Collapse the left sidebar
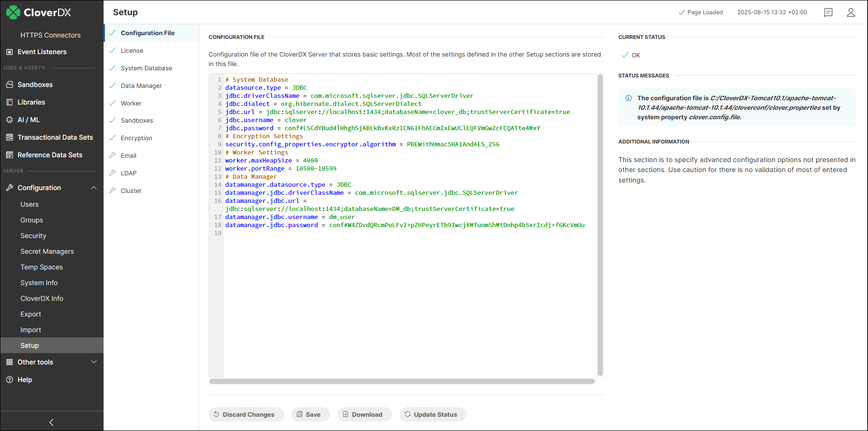The image size is (868, 431). (x=51, y=421)
